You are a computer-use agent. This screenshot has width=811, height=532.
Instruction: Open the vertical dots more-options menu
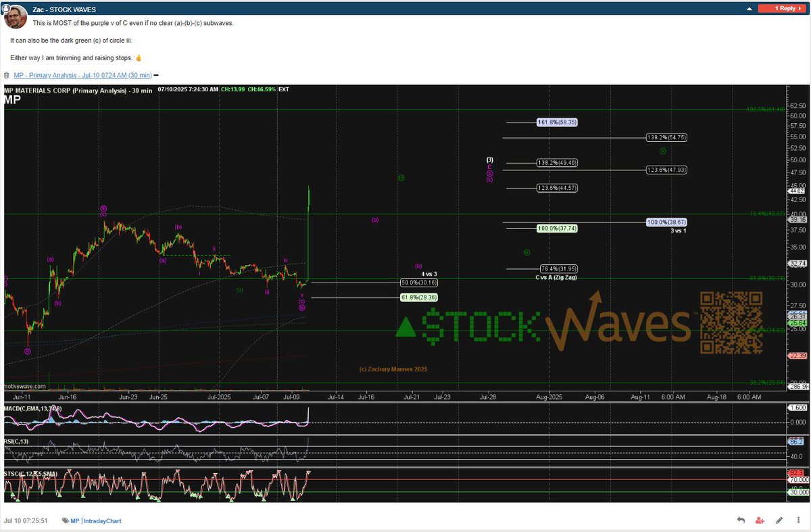pos(798,521)
